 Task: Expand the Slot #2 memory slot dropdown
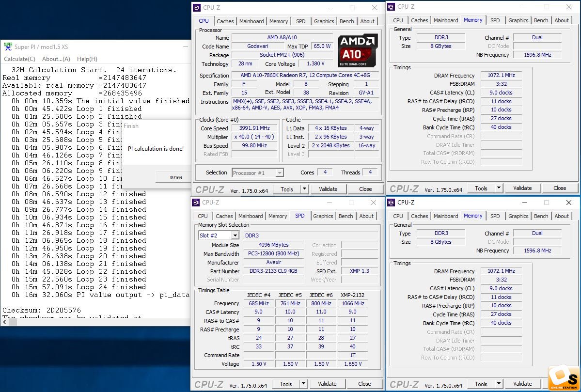click(x=235, y=235)
